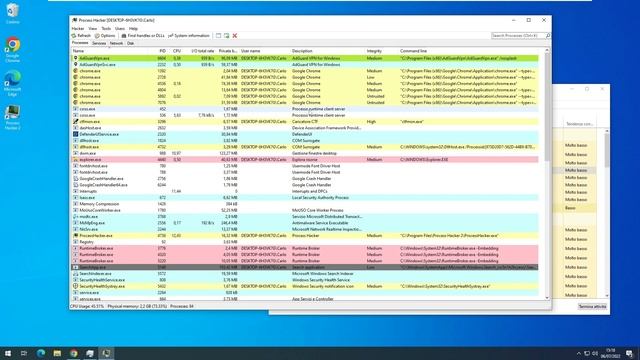The image size is (640, 360).
Task: Select the Processes tab
Action: pos(80,43)
